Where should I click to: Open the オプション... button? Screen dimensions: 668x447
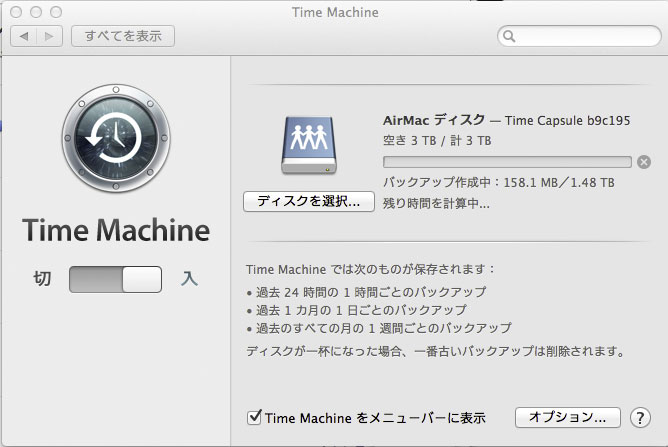(x=567, y=417)
